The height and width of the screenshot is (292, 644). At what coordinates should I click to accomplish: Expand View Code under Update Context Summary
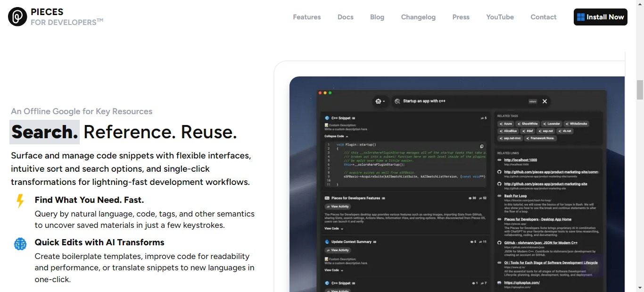[334, 270]
